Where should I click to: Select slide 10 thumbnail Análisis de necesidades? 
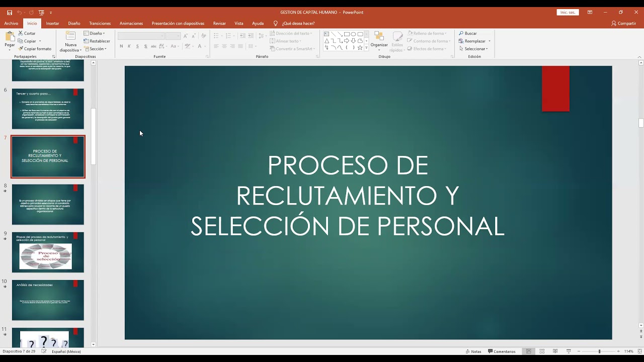click(48, 300)
